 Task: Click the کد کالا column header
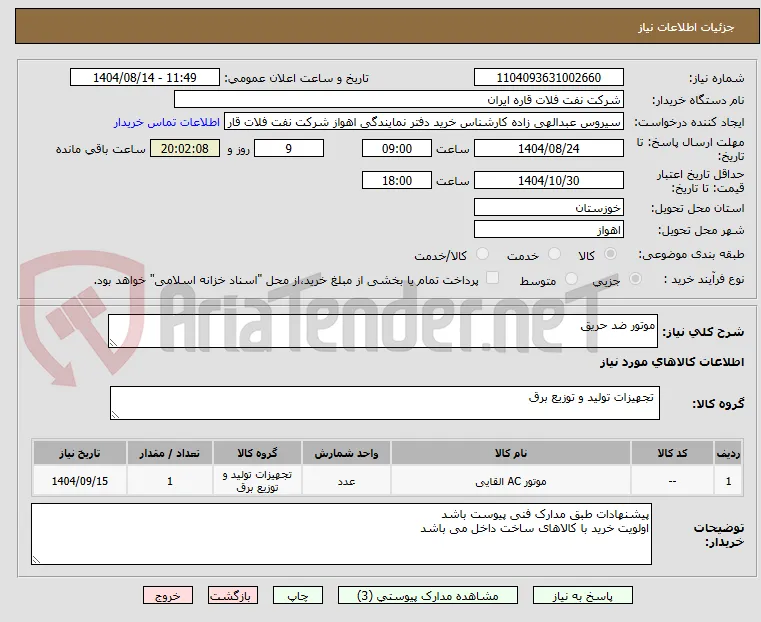[672, 453]
